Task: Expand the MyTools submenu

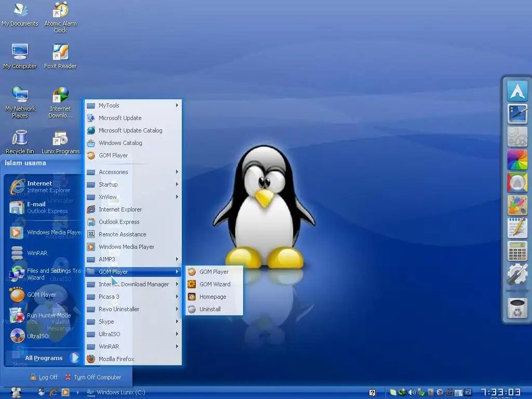Action: [133, 105]
